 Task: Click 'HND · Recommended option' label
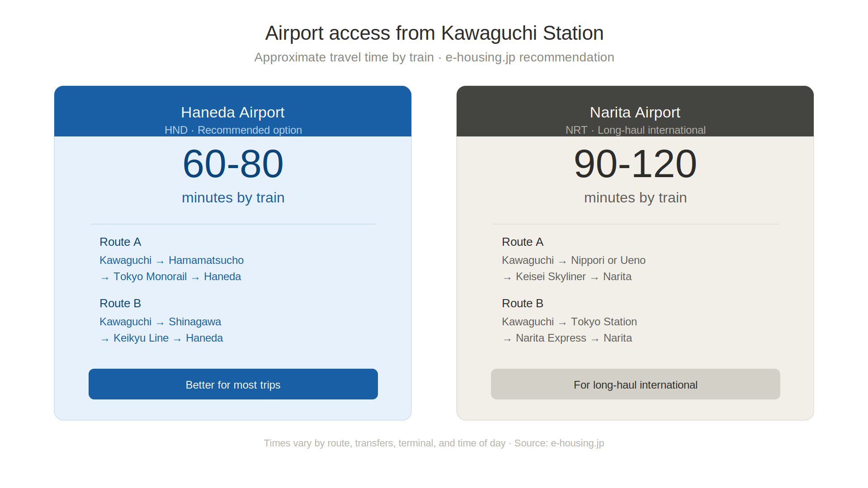[x=233, y=130]
